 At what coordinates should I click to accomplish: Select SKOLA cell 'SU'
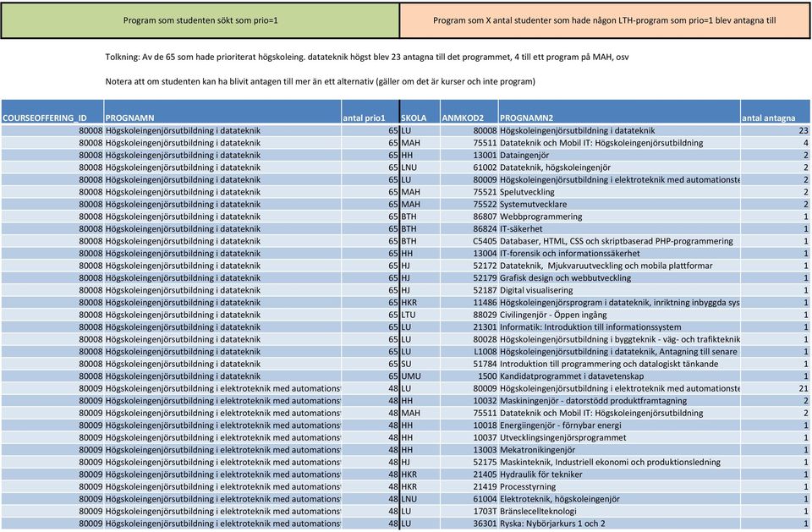[x=420, y=364]
